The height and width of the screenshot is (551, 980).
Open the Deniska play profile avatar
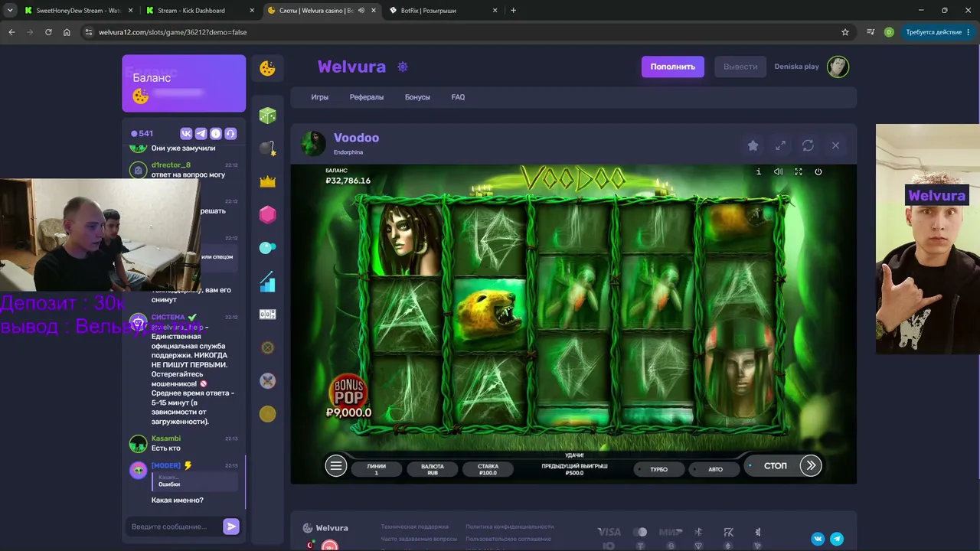[838, 67]
